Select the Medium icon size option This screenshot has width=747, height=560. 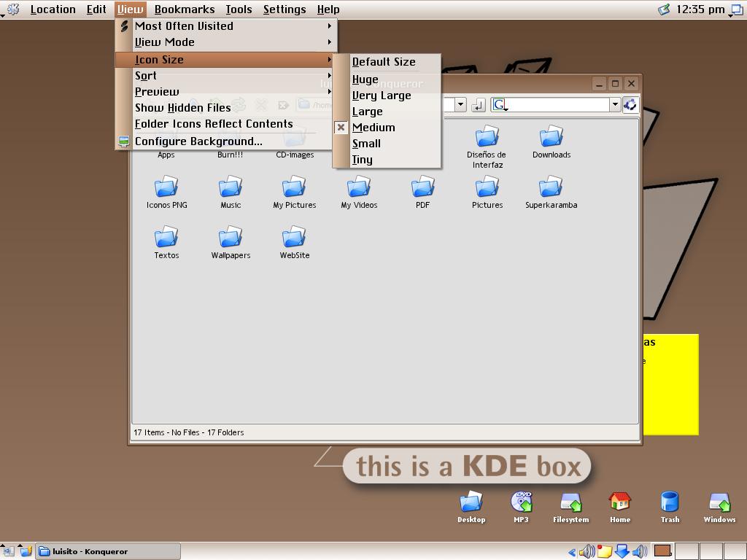(387, 128)
